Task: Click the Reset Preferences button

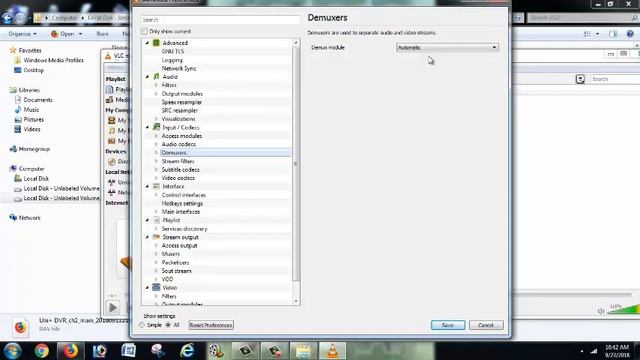Action: click(211, 325)
